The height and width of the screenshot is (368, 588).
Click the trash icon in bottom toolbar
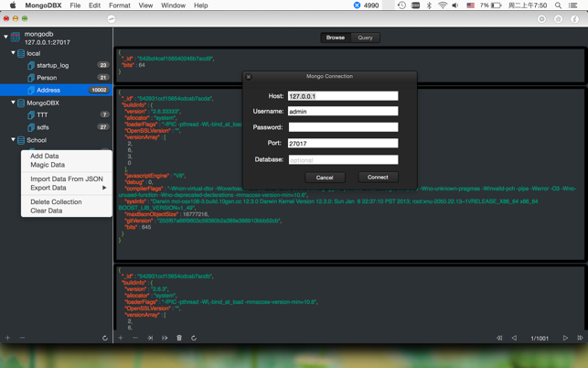[x=179, y=338]
